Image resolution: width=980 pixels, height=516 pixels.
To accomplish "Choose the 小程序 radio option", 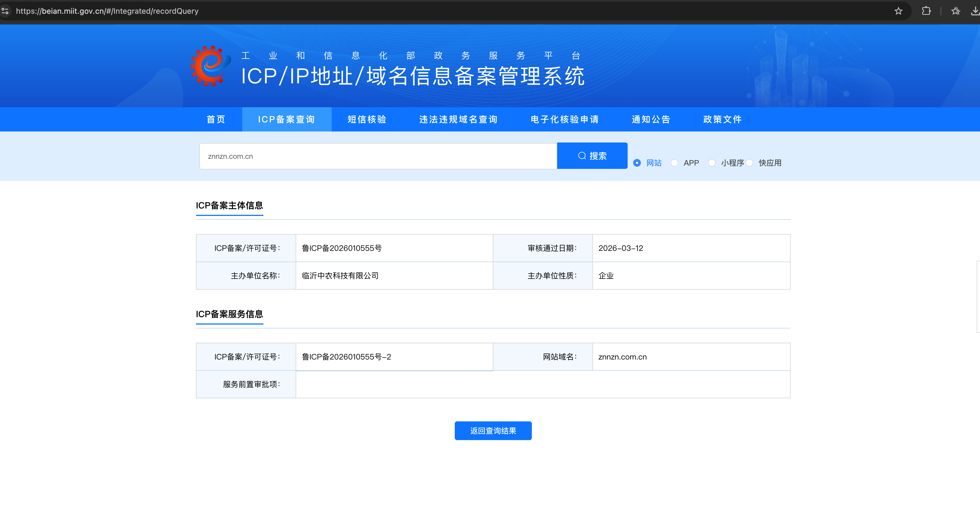I will [712, 163].
